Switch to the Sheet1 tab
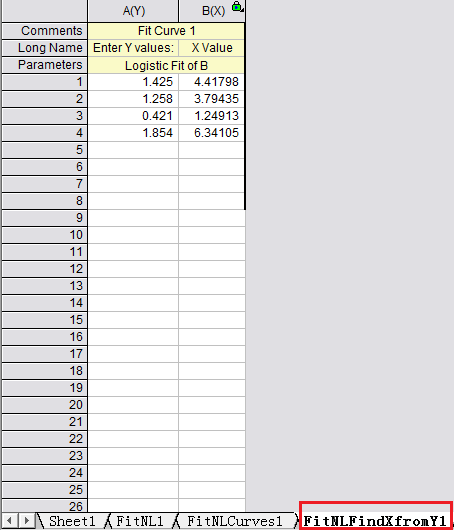The height and width of the screenshot is (531, 454). (72, 521)
